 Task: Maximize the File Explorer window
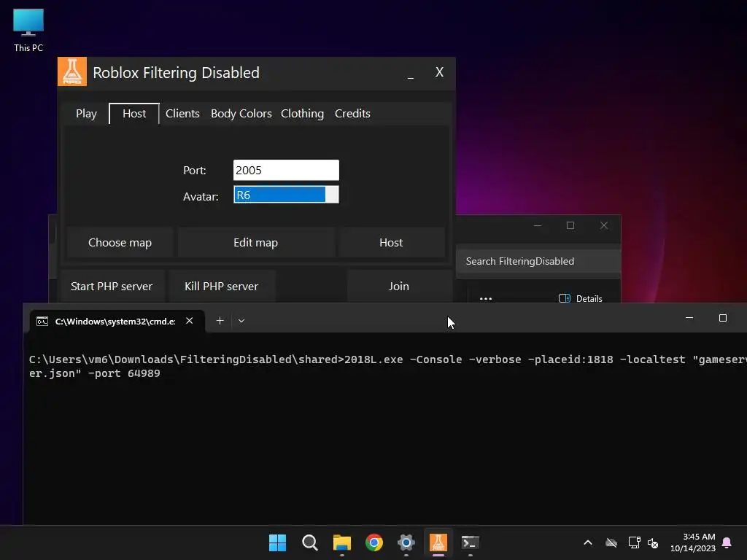[x=570, y=225]
